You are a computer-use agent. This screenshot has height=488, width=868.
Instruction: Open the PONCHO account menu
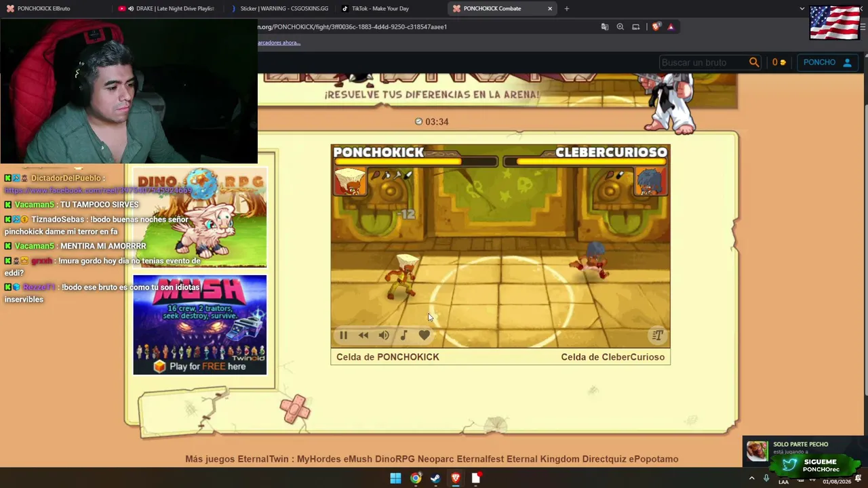827,62
